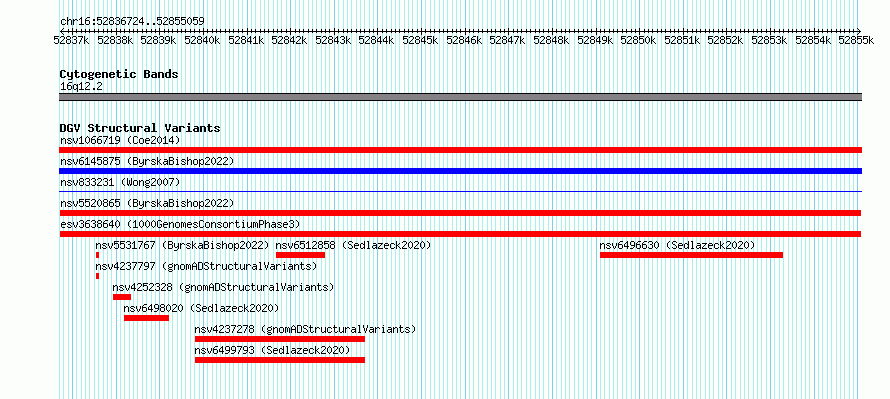
Task: Click the blue bar for nsv6145875
Action: (x=460, y=171)
